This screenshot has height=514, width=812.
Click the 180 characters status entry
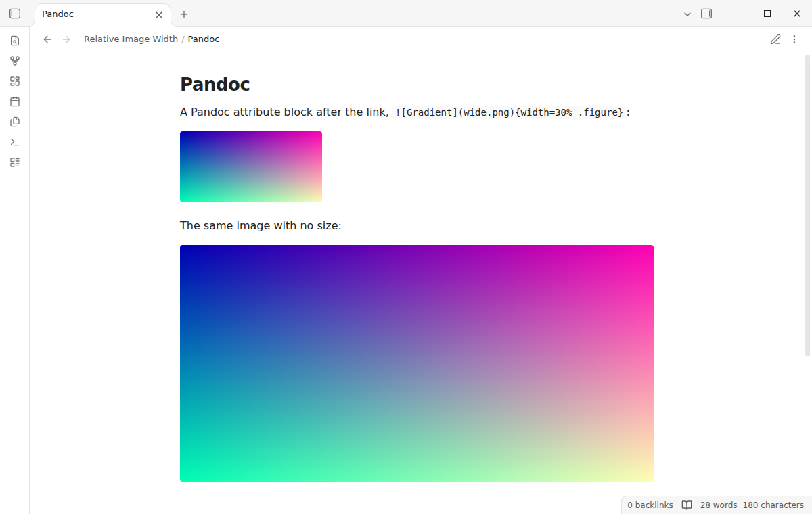(773, 505)
